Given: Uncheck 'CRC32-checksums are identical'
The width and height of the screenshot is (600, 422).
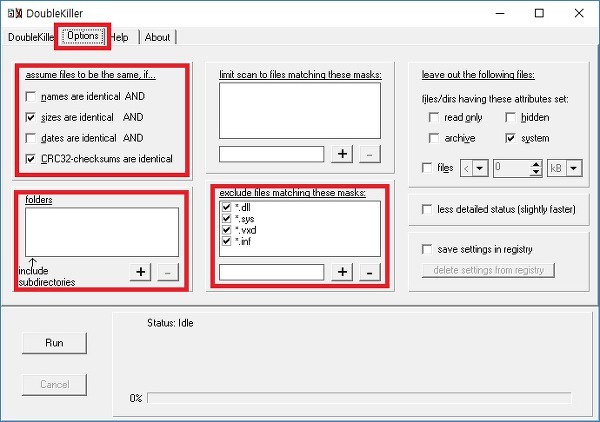Looking at the screenshot, I should (x=31, y=158).
